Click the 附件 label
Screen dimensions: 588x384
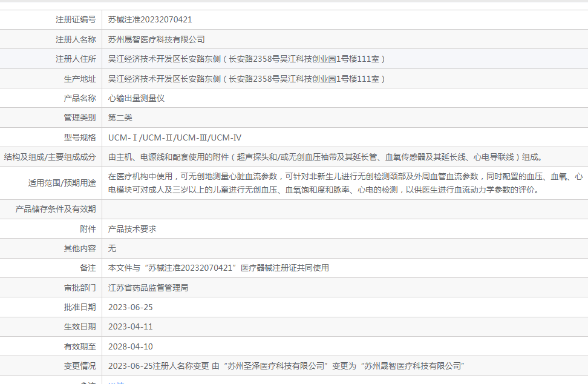click(x=88, y=229)
